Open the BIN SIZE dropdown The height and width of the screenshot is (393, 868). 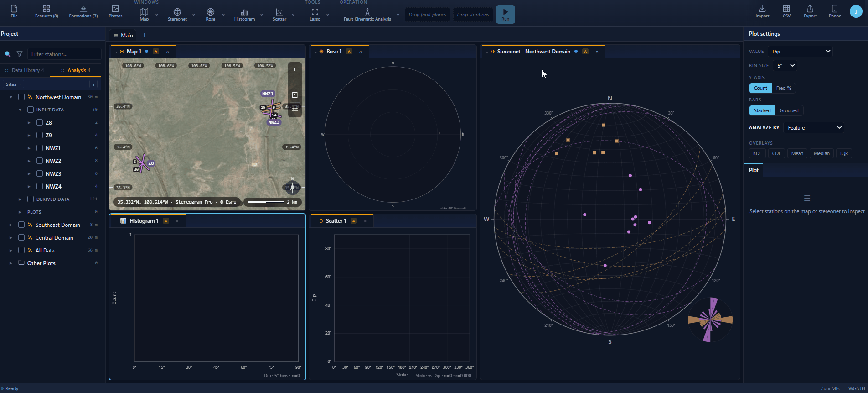[x=785, y=66]
